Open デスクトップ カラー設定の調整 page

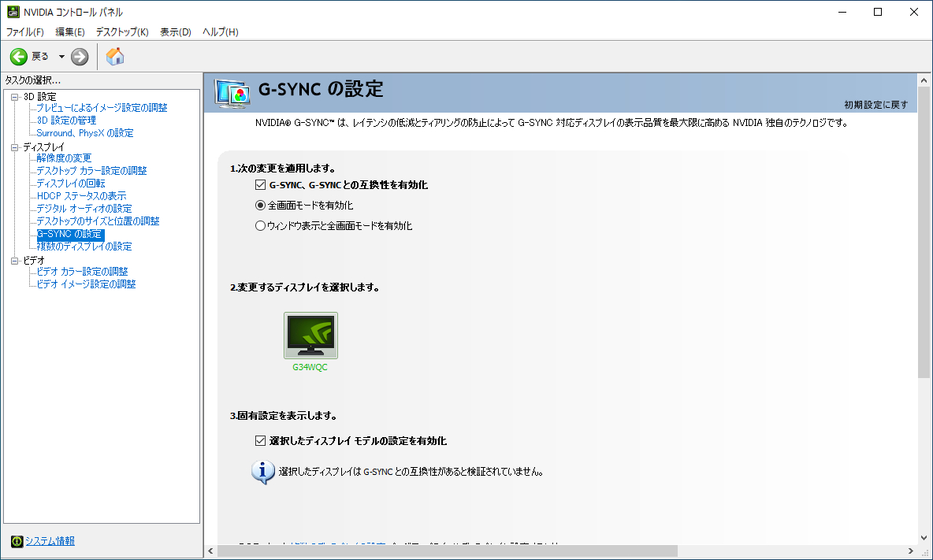click(91, 171)
